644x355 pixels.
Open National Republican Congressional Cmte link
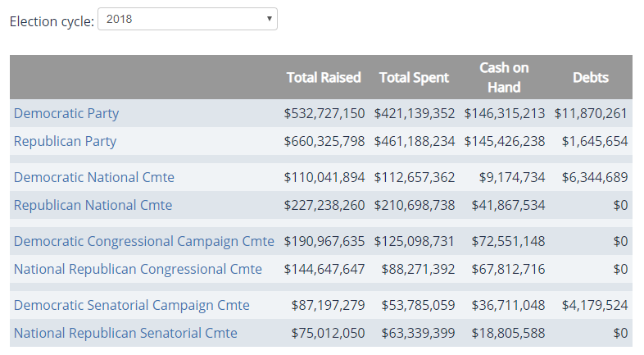[x=138, y=270]
